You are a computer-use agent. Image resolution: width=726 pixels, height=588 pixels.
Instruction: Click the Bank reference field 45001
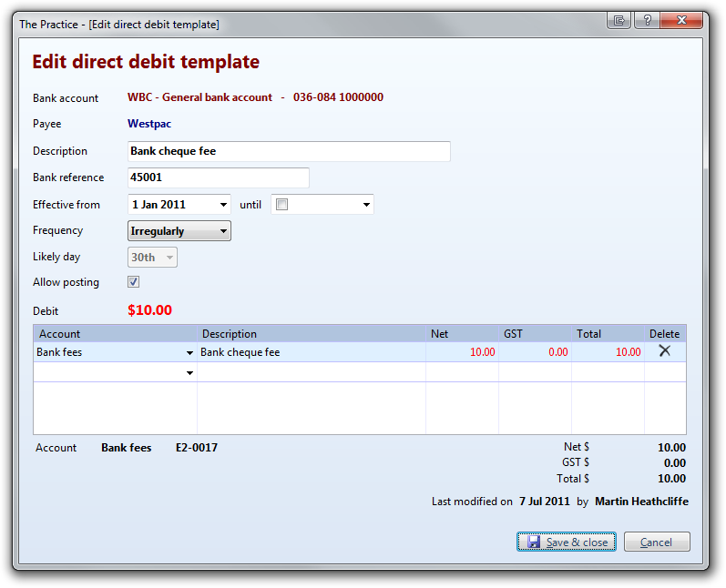coord(218,177)
